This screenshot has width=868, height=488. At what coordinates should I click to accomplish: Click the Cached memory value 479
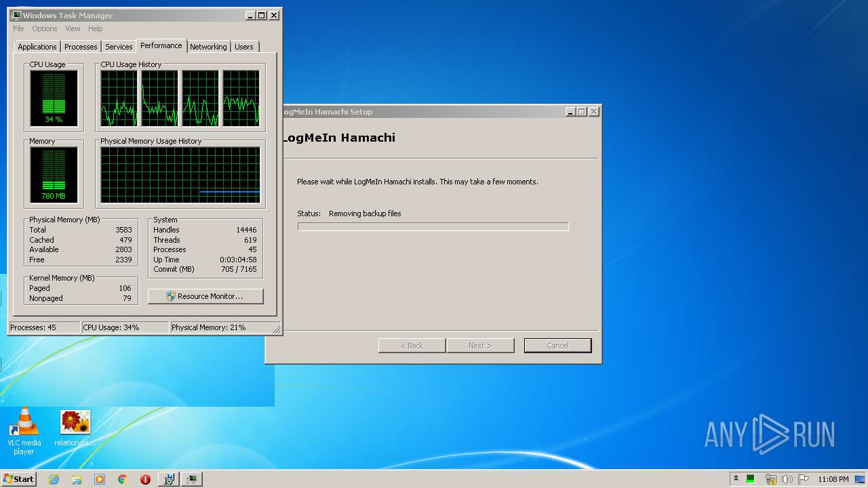pos(125,240)
